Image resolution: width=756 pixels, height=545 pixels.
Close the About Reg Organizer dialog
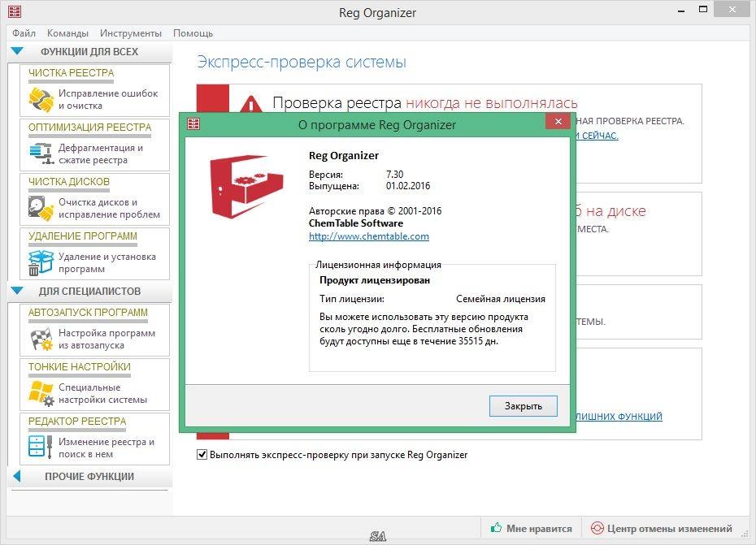558,122
